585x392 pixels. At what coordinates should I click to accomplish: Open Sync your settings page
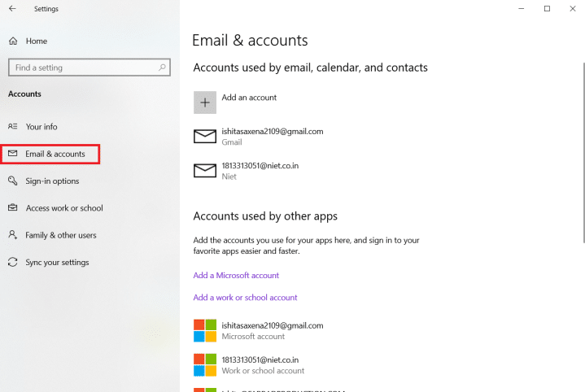click(57, 263)
